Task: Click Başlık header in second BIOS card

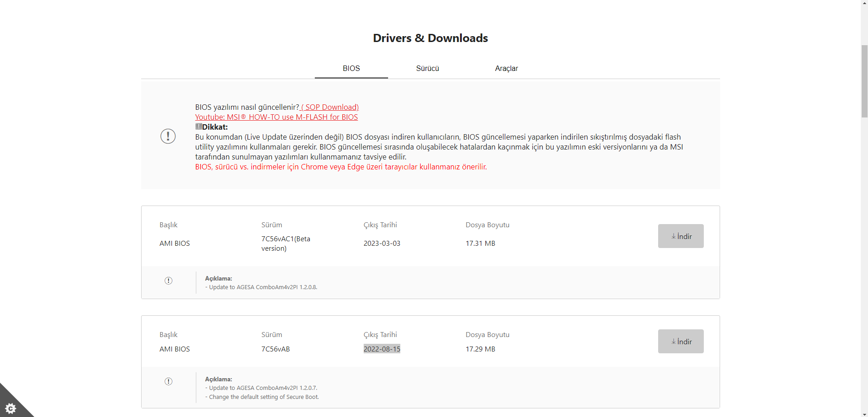Action: 168,334
